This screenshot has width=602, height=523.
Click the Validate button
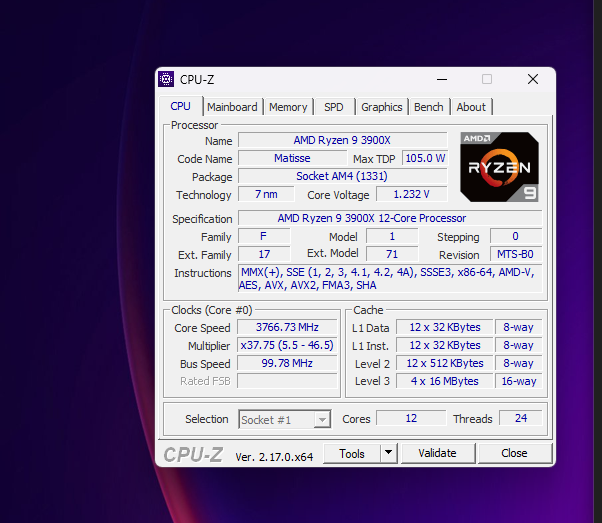pyautogui.click(x=438, y=453)
